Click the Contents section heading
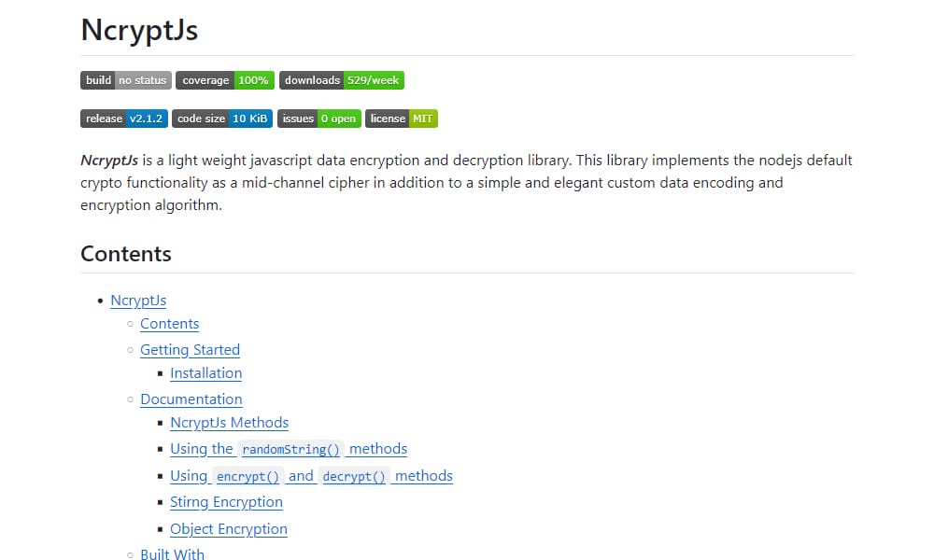Screen dimensions: 934x560 [126, 254]
